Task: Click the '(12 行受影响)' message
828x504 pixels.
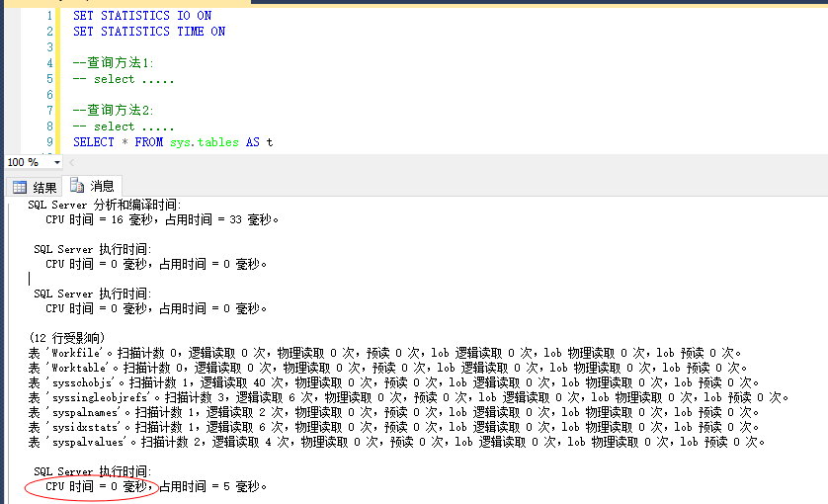Action: point(67,338)
